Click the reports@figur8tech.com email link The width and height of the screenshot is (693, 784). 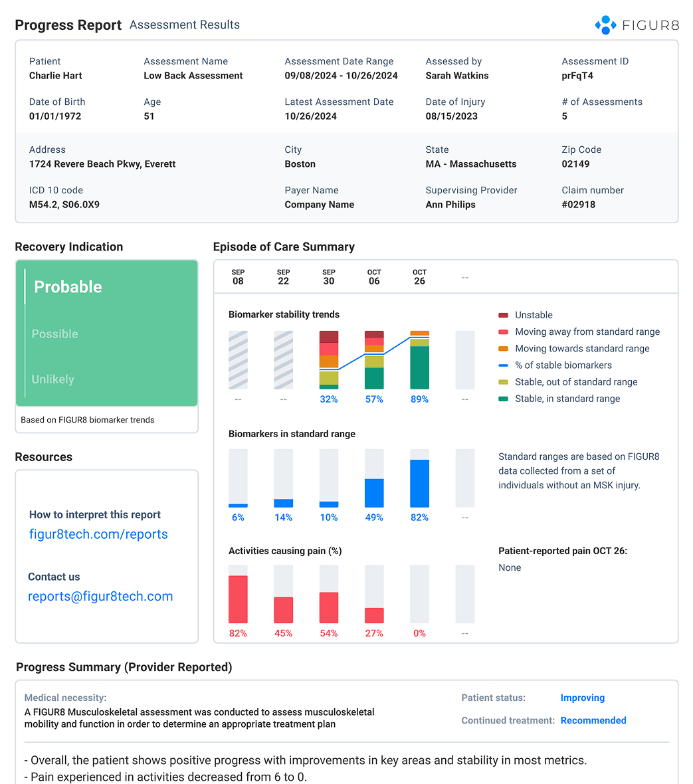click(x=100, y=596)
